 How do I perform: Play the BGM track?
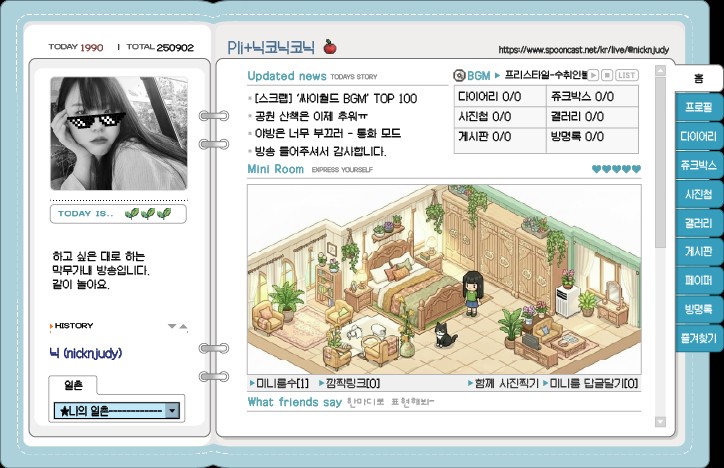593,75
